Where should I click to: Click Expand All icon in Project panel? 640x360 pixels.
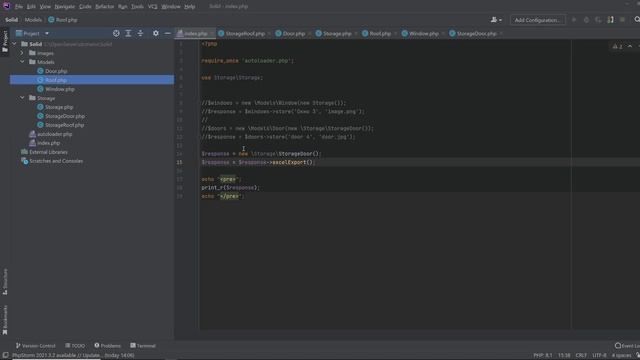click(128, 33)
